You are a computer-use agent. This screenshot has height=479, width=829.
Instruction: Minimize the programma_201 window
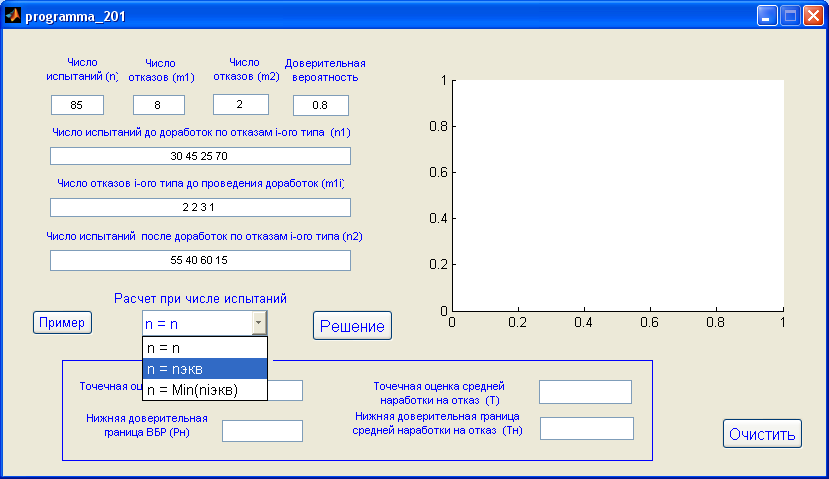[x=766, y=16]
